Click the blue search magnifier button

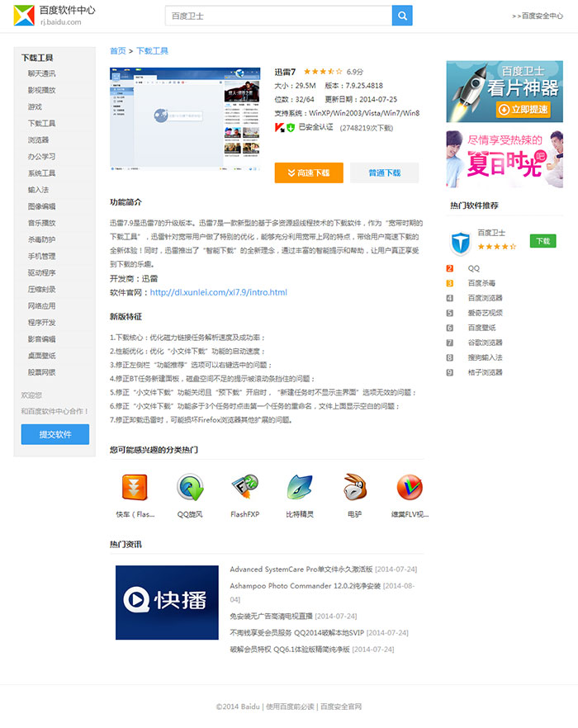click(x=402, y=16)
